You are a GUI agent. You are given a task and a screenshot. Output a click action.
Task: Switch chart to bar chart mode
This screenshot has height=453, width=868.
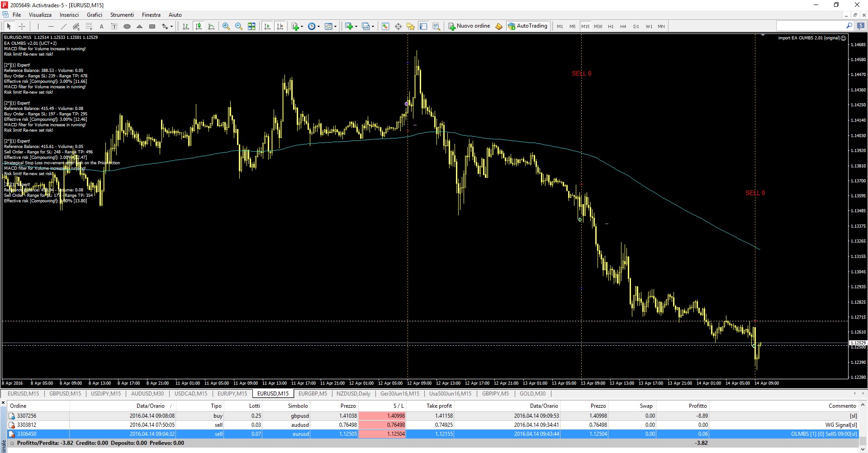click(x=185, y=26)
